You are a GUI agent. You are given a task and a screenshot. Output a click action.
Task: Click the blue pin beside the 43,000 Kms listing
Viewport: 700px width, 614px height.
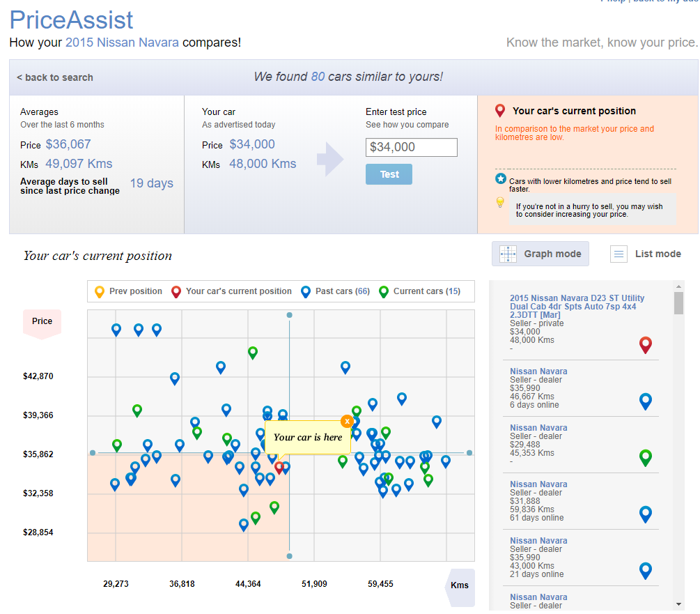646,570
